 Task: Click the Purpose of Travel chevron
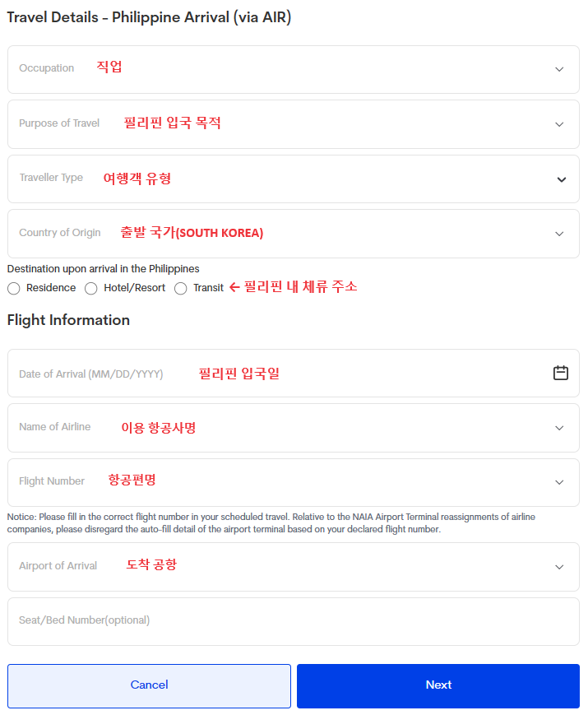pyautogui.click(x=559, y=123)
